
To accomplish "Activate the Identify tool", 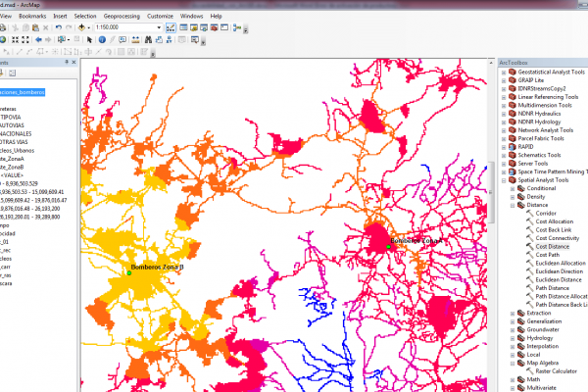I will pos(102,39).
